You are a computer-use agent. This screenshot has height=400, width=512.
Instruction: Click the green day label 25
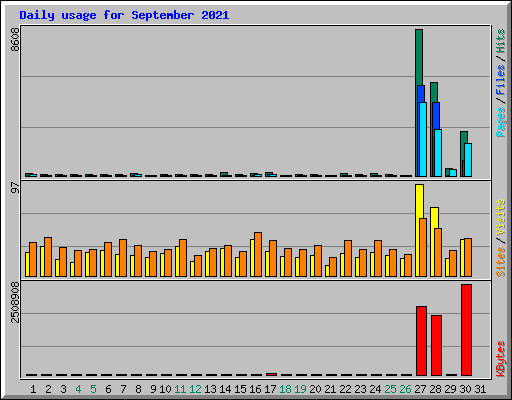390,389
